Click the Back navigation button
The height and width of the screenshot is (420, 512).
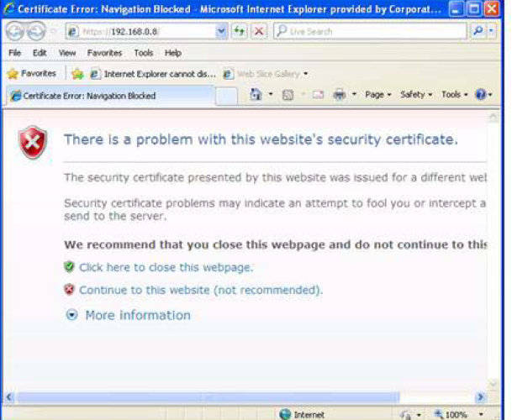click(14, 31)
